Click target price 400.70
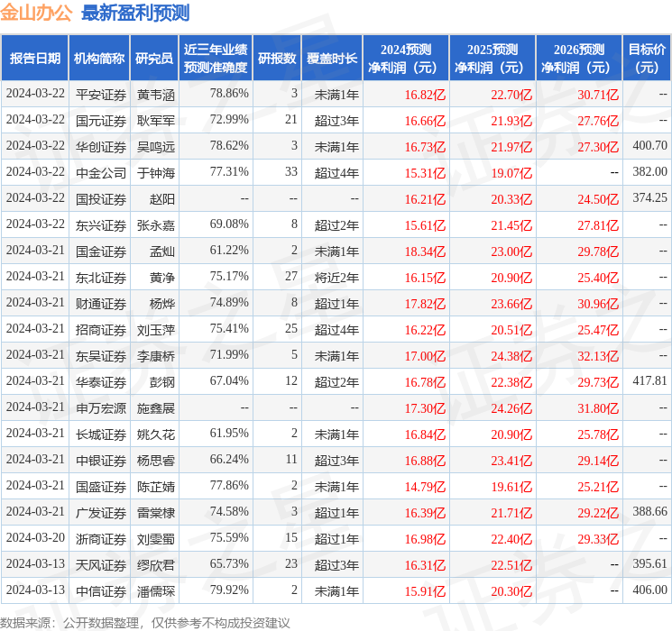The width and height of the screenshot is (672, 631). [649, 145]
